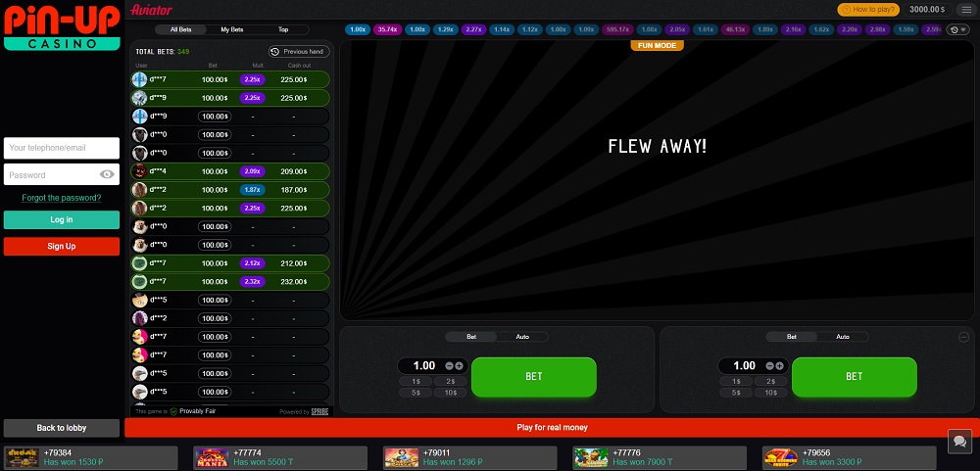Place a bet with second BET button
Image resolution: width=980 pixels, height=471 pixels.
pos(855,377)
